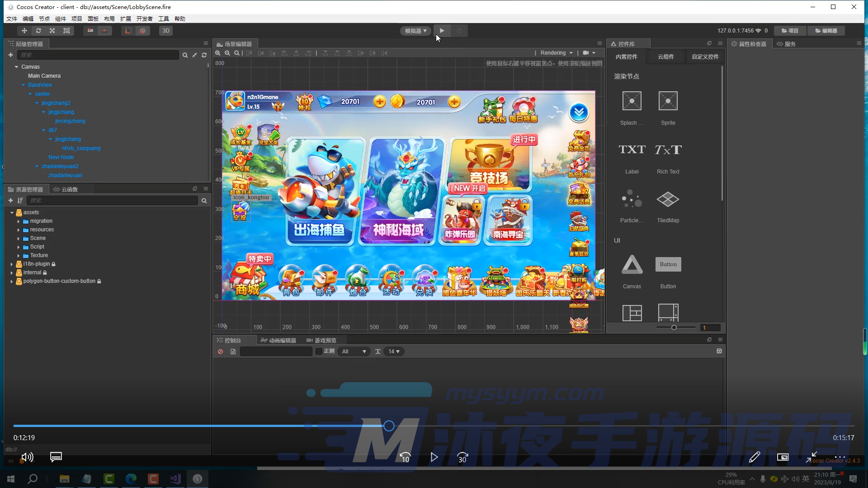The height and width of the screenshot is (488, 868).
Task: Select the rotate transform tool
Action: point(38,31)
